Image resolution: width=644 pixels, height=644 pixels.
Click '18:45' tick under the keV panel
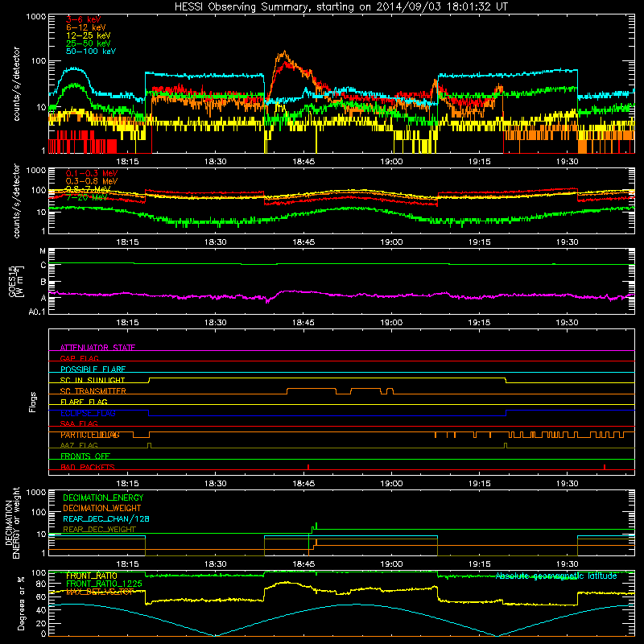pyautogui.click(x=303, y=162)
